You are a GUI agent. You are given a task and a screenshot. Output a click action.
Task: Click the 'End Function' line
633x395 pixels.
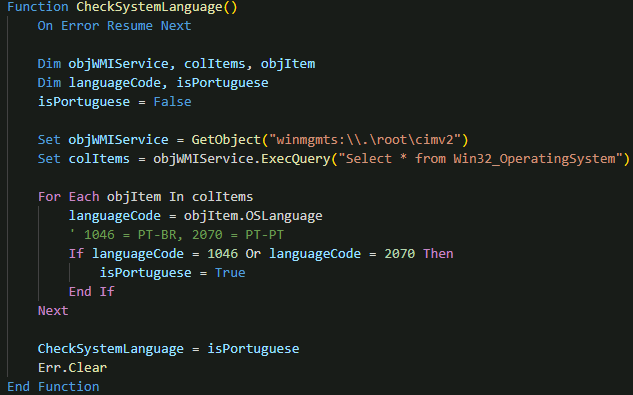click(53, 387)
